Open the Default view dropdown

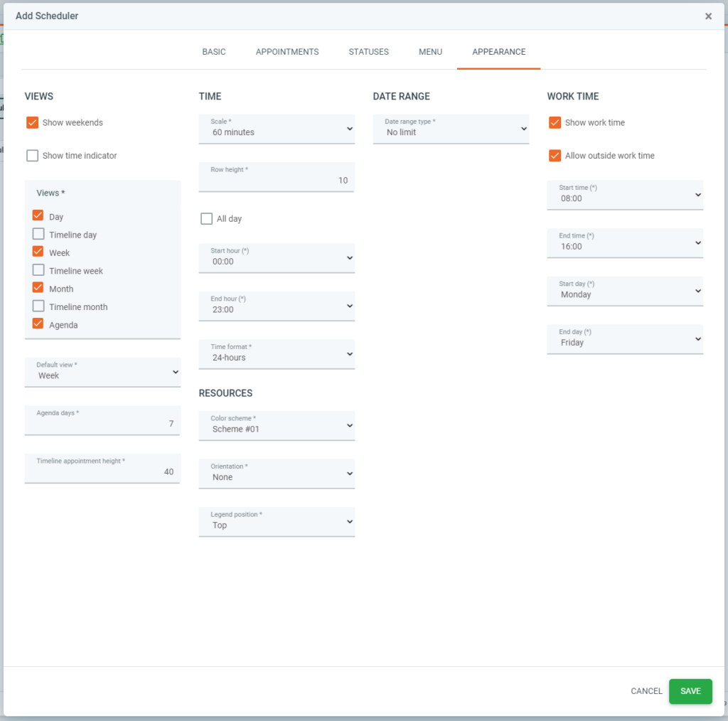pyautogui.click(x=102, y=372)
